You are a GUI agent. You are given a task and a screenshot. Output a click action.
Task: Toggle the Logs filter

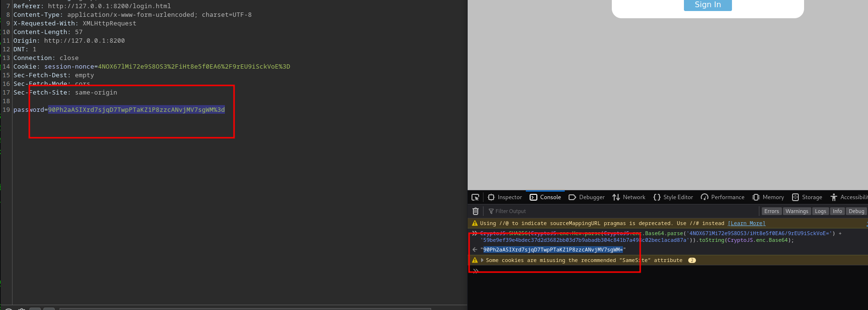(x=820, y=211)
